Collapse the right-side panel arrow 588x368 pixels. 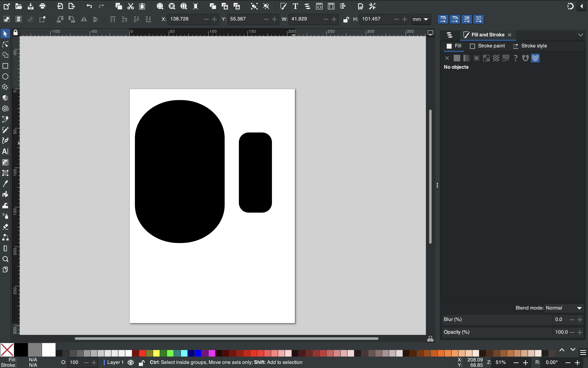[582, 6]
